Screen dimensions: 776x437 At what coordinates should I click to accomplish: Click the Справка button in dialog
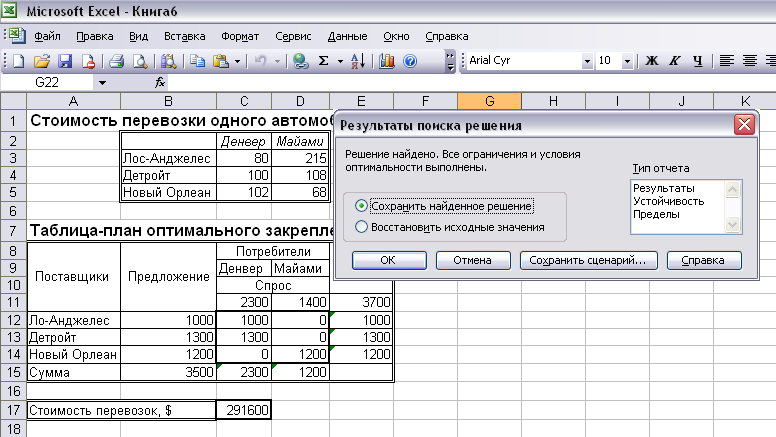(704, 260)
